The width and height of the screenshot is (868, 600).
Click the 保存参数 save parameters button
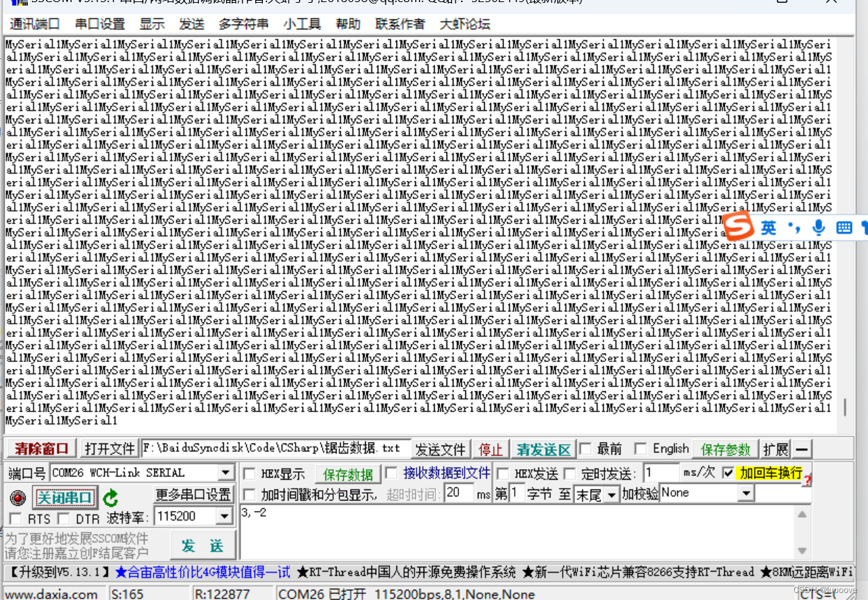726,449
